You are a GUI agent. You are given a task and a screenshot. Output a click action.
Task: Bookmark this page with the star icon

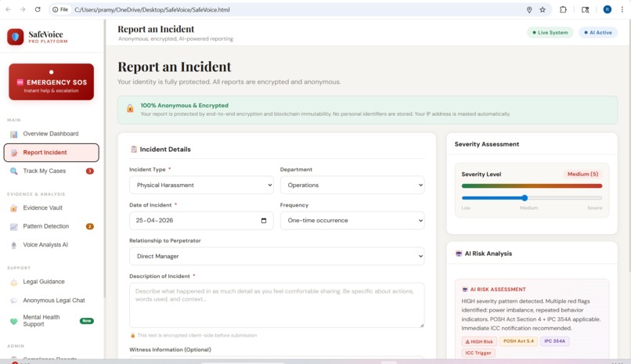(x=543, y=9)
